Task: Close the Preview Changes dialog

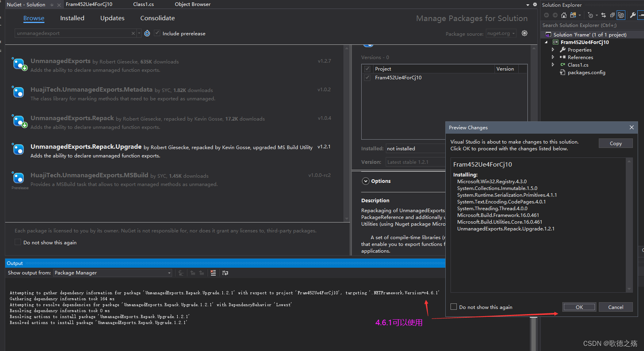Action: (x=632, y=127)
